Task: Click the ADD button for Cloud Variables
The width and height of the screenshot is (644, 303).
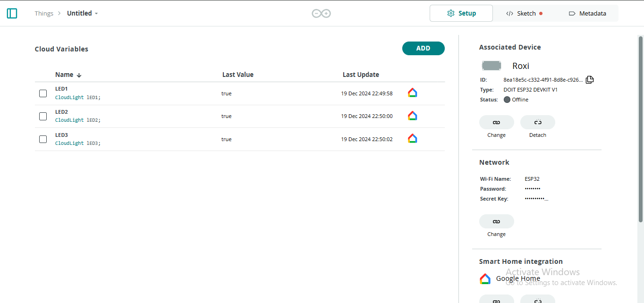Action: coord(423,48)
